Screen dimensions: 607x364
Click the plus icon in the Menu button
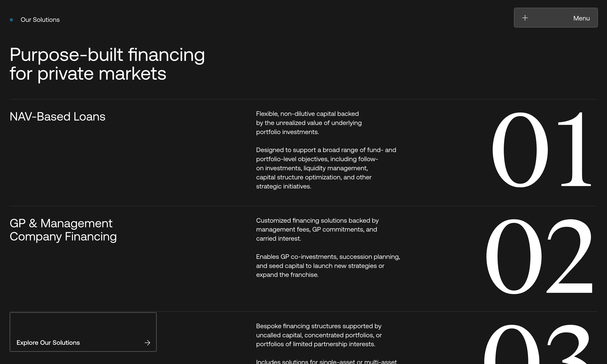(525, 18)
